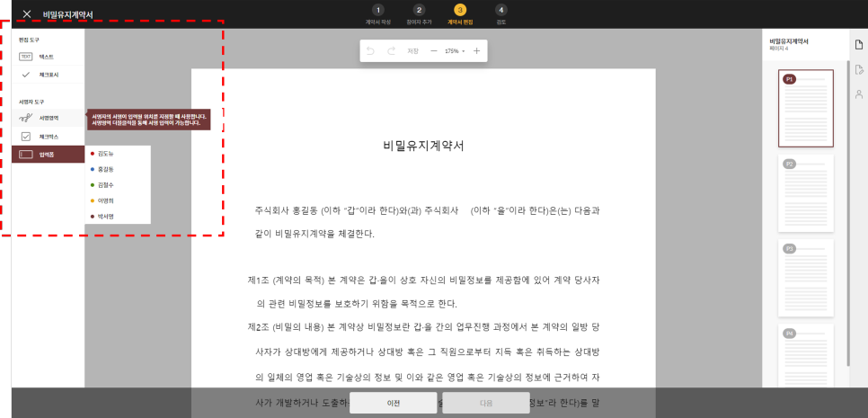Select the 체크박스 signer tool
The height and width of the screenshot is (418, 868).
[x=49, y=137]
